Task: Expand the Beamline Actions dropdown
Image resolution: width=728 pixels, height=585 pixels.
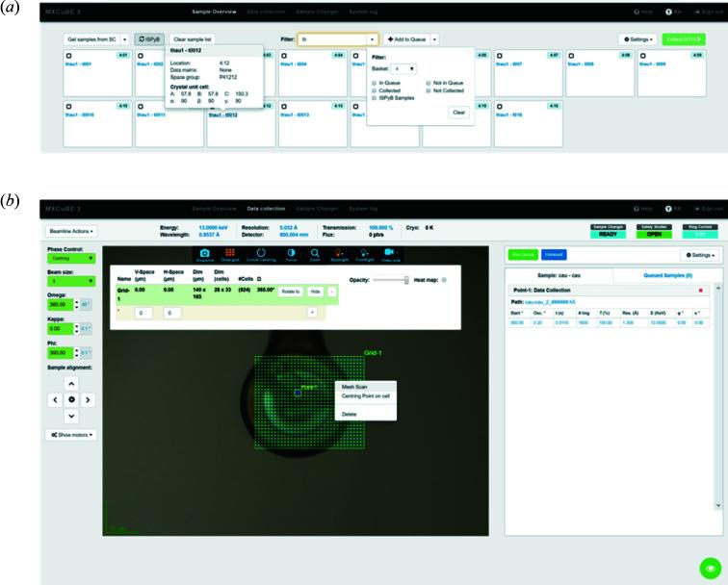Action: click(x=72, y=231)
